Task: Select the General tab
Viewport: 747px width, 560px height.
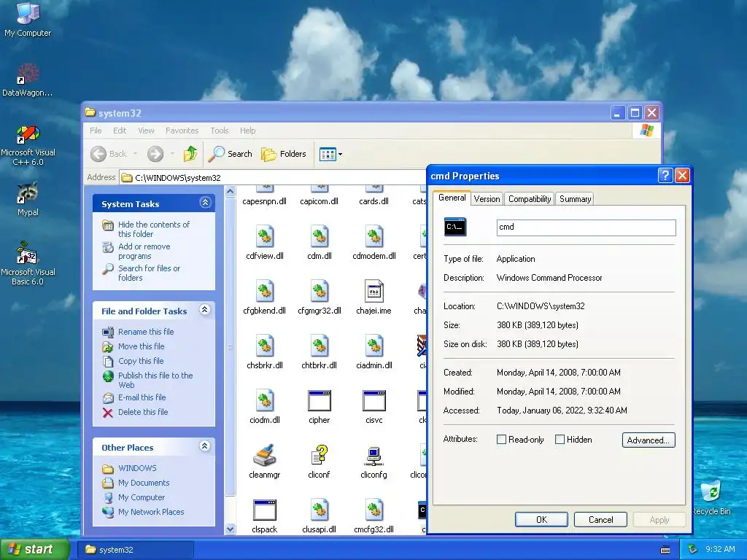Action: pyautogui.click(x=452, y=198)
